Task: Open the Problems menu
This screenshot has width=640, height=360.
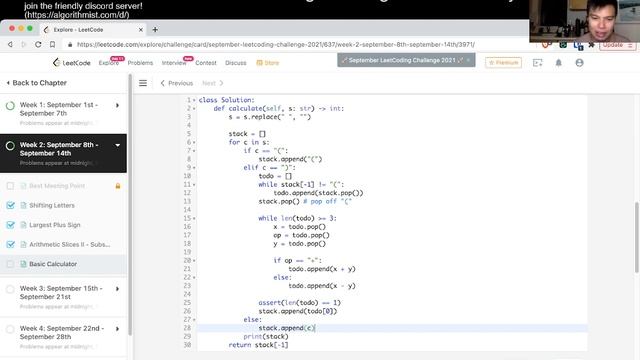Action: tap(140, 63)
